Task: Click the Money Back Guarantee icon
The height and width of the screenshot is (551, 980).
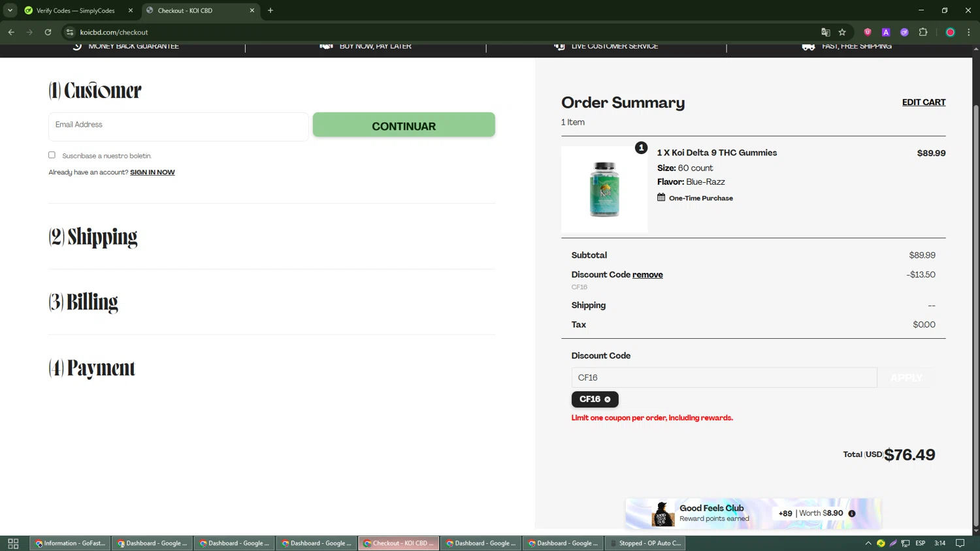Action: (x=77, y=46)
